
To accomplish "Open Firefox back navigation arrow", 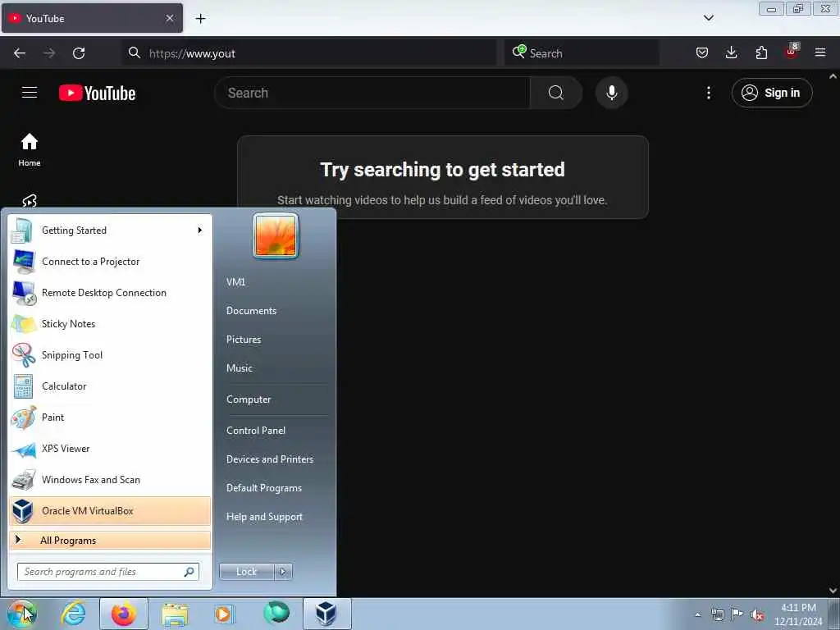I will point(20,53).
